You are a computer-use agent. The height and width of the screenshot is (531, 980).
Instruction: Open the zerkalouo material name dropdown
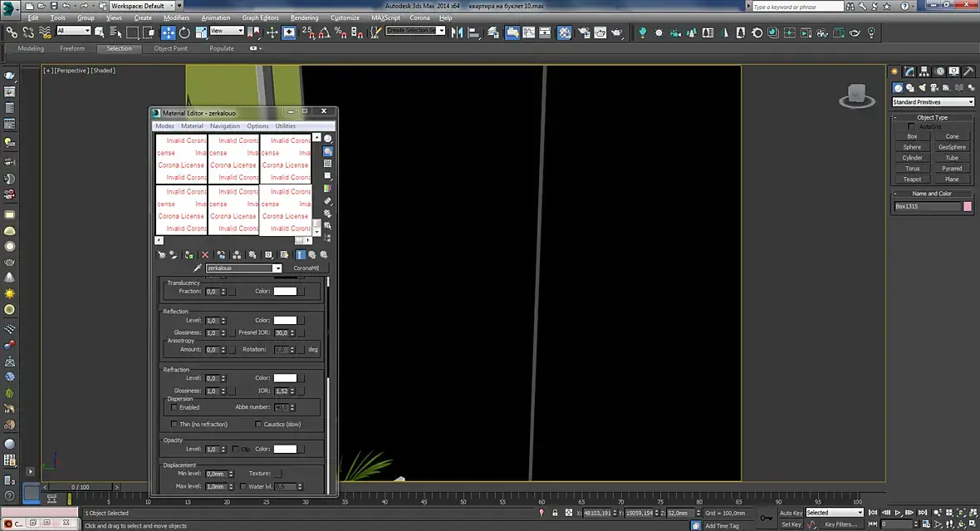pos(277,268)
